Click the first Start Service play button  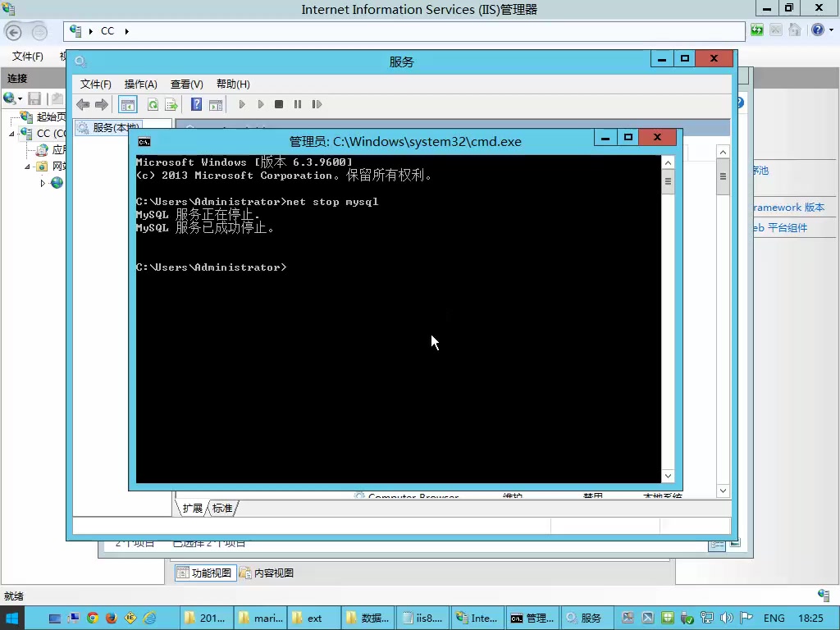(242, 104)
